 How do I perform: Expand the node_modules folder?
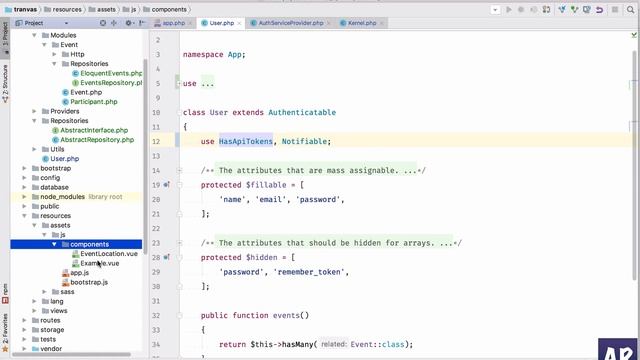click(x=24, y=197)
